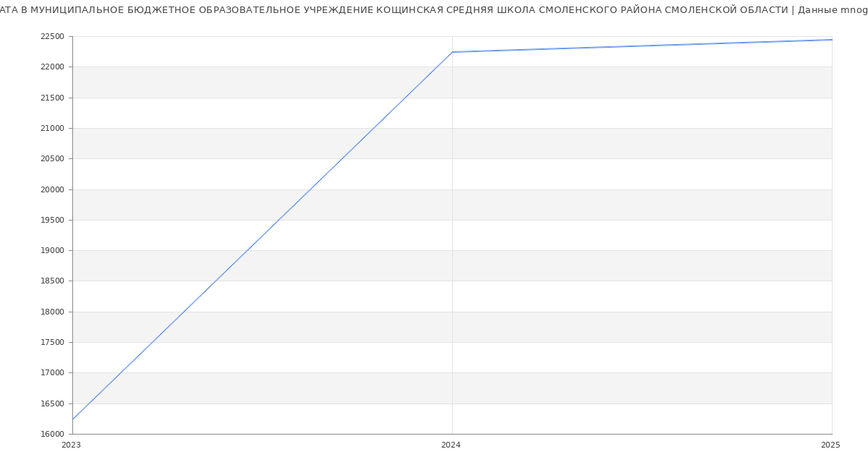Click the 21000 y-axis label
Image resolution: width=868 pixels, height=470 pixels.
(53, 129)
